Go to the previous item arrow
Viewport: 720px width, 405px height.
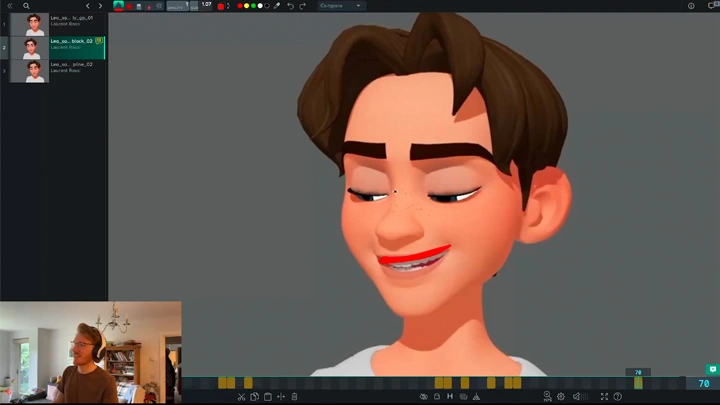tap(88, 6)
